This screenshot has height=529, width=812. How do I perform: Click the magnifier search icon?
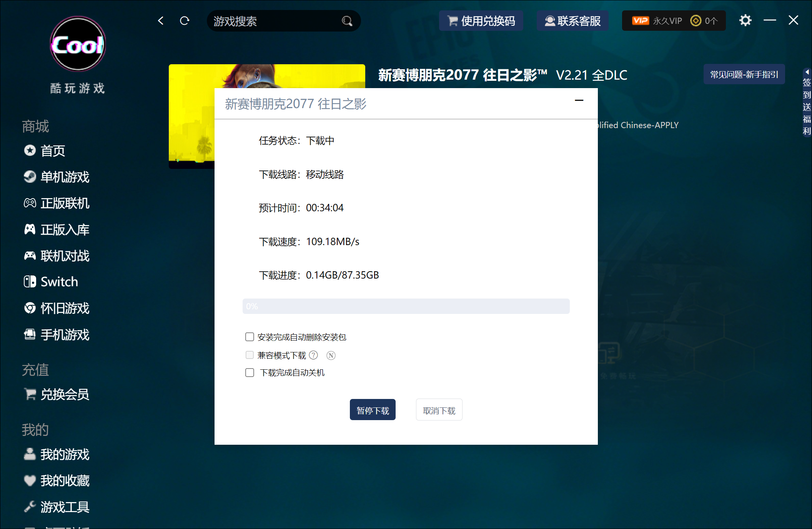(347, 21)
